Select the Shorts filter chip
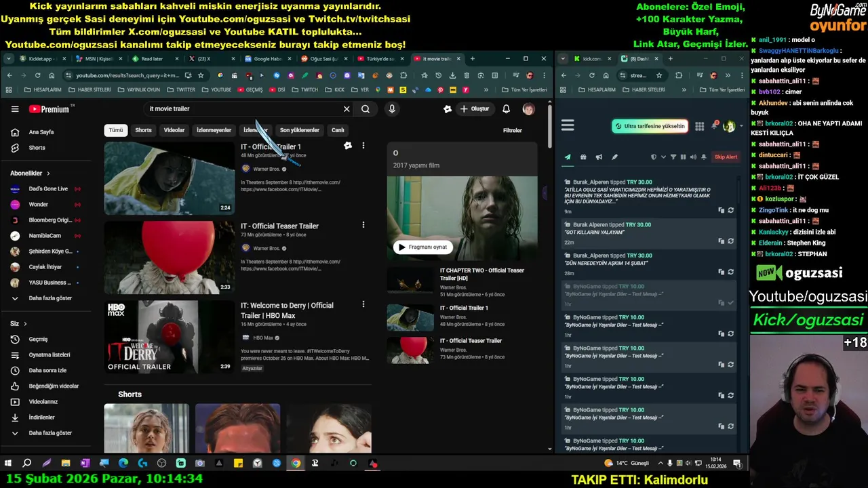Screen dimensions: 868x488 click(143, 130)
